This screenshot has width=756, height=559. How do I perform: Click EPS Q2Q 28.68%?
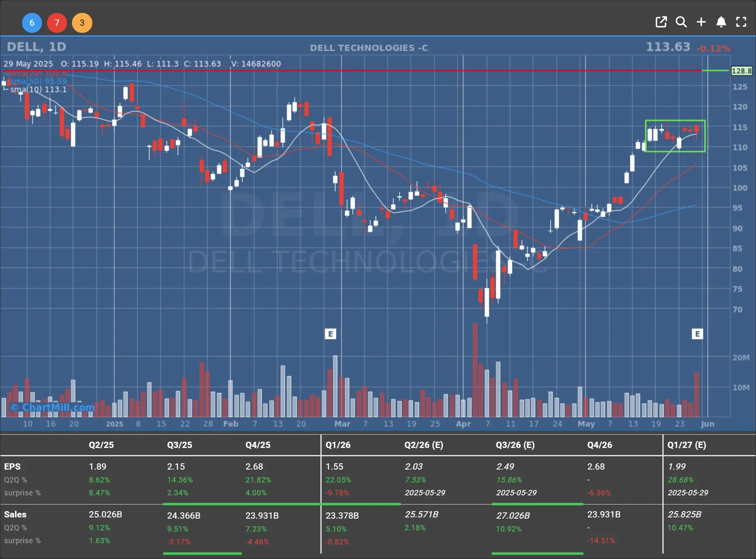pos(681,480)
